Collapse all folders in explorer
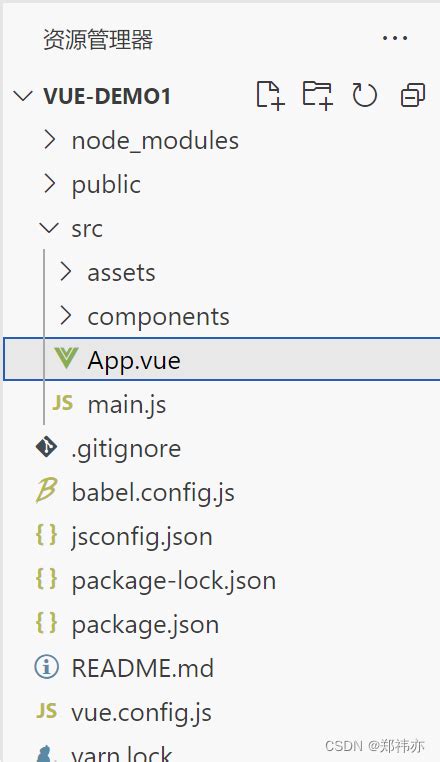This screenshot has width=440, height=762. (413, 95)
